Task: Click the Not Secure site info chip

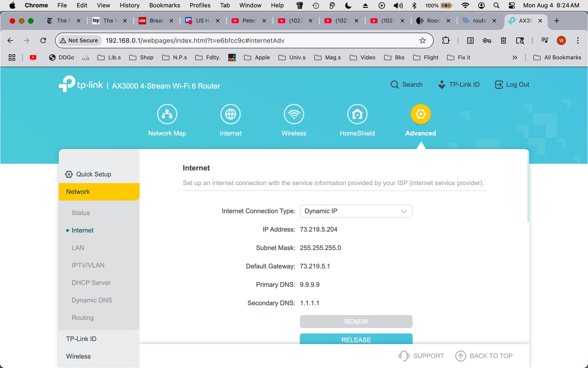Action: [79, 40]
